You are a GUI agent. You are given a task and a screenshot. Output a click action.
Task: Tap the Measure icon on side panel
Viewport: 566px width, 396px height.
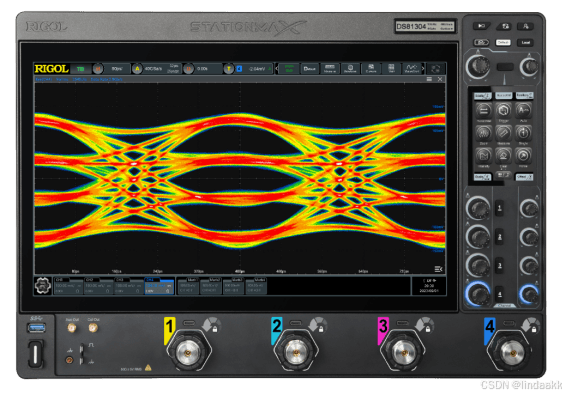(503, 134)
